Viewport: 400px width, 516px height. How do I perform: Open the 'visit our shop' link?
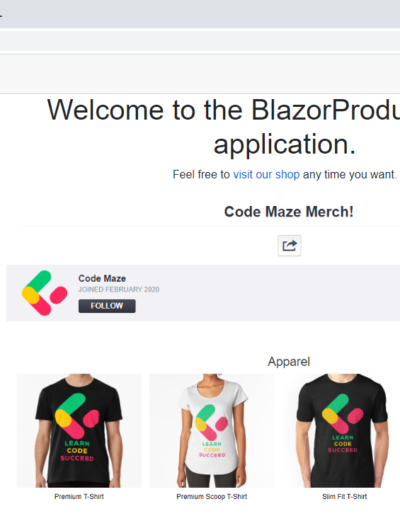click(266, 175)
